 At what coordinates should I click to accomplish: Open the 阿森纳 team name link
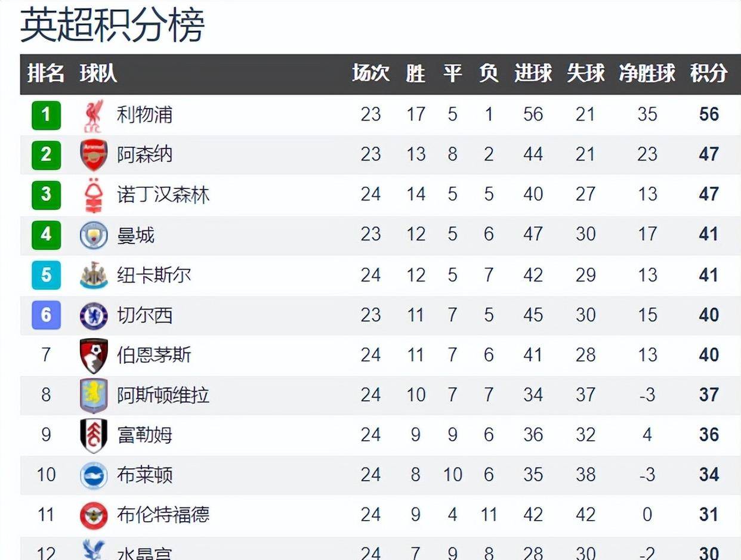coord(144,154)
